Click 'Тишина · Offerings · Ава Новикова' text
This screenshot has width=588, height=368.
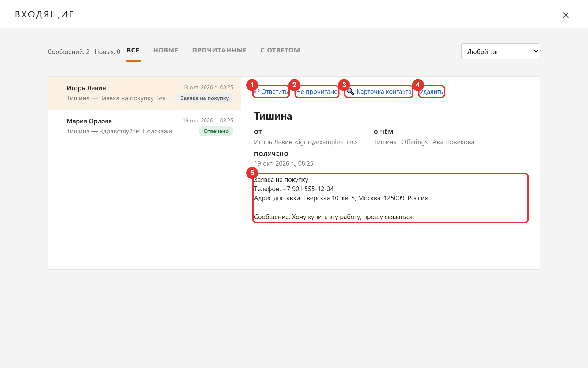click(x=424, y=142)
